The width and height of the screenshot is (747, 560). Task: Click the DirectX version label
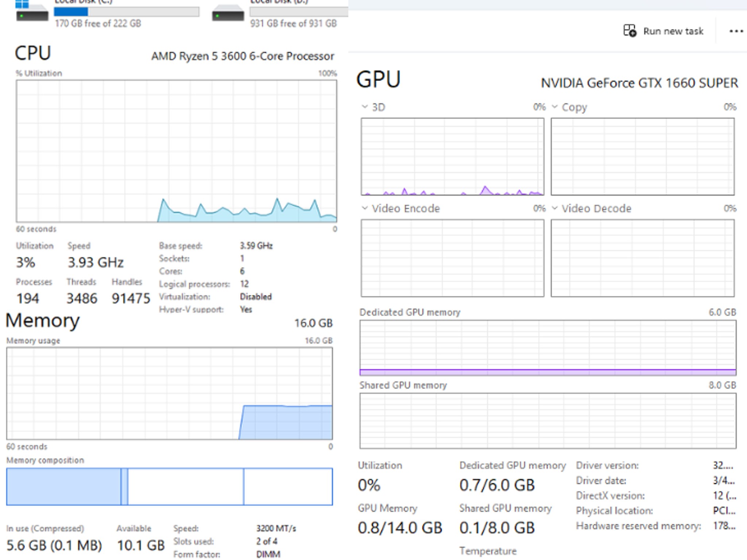[610, 496]
